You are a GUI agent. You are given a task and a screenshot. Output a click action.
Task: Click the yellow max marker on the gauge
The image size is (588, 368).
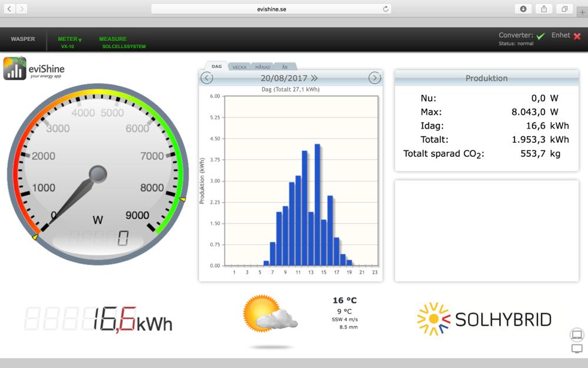tap(183, 200)
